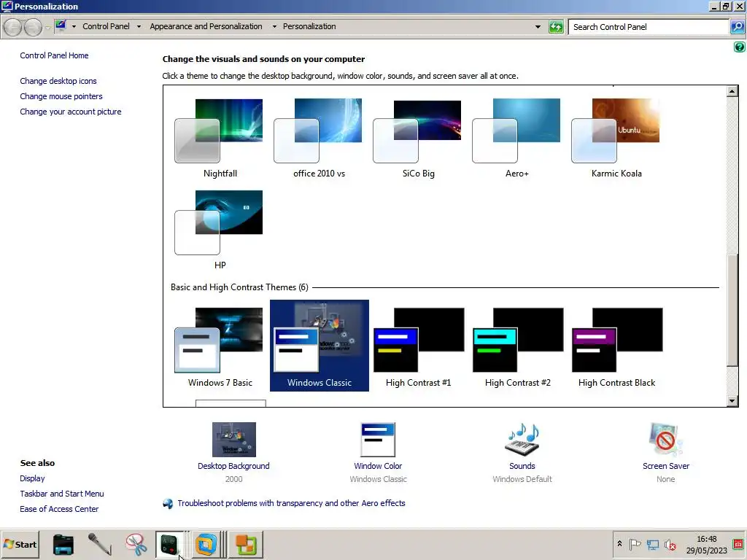Click the Screen Saver text link

665,466
